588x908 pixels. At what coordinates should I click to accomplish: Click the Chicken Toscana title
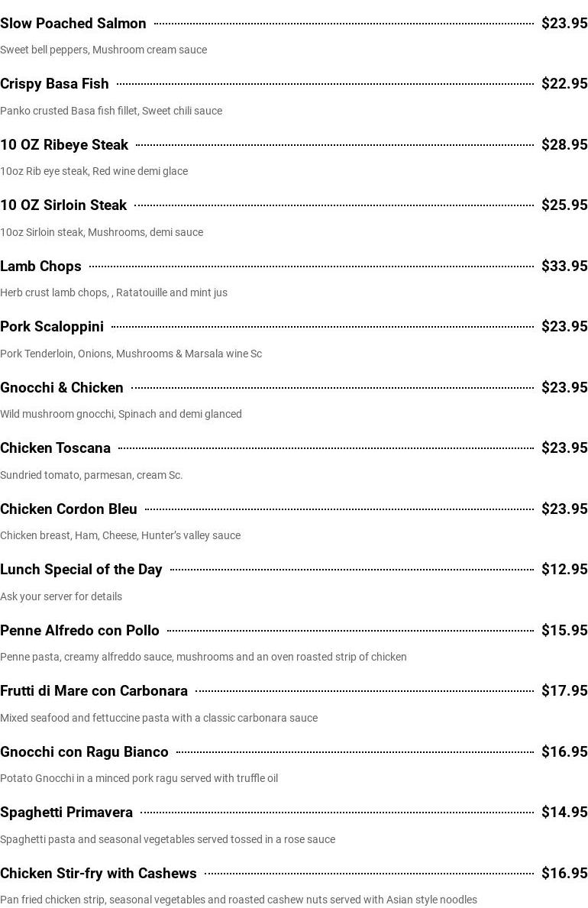(55, 448)
